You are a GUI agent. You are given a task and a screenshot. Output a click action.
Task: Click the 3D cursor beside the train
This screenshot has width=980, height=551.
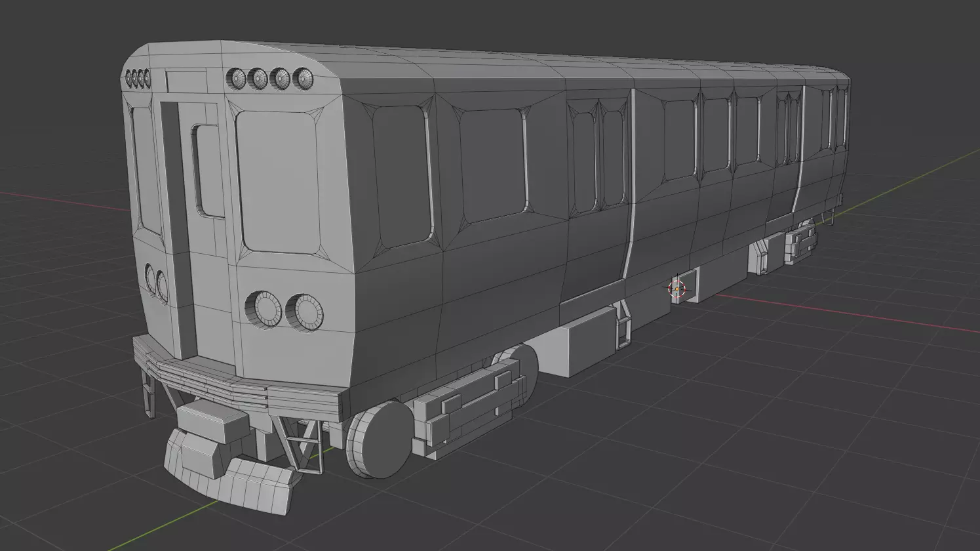(x=676, y=289)
